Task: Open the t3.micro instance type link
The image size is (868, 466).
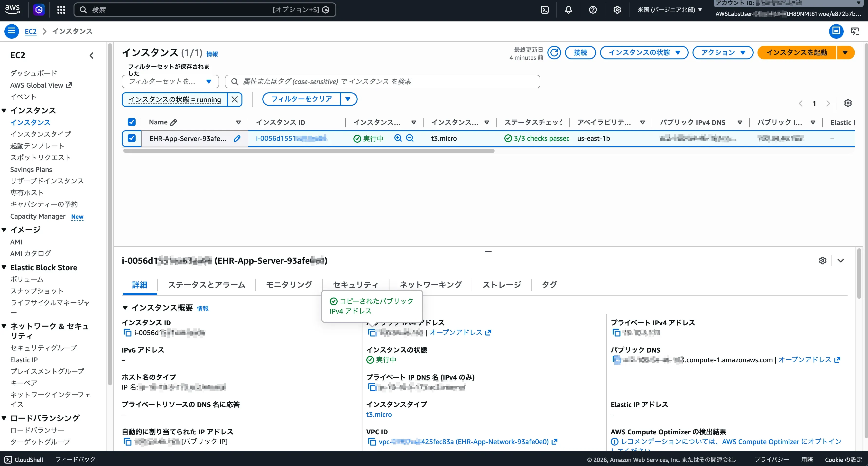Action: (379, 414)
